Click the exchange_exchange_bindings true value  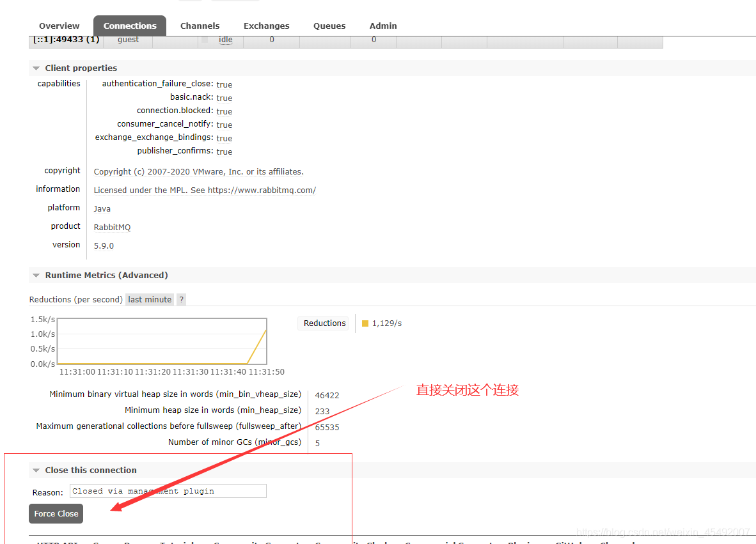tap(224, 139)
